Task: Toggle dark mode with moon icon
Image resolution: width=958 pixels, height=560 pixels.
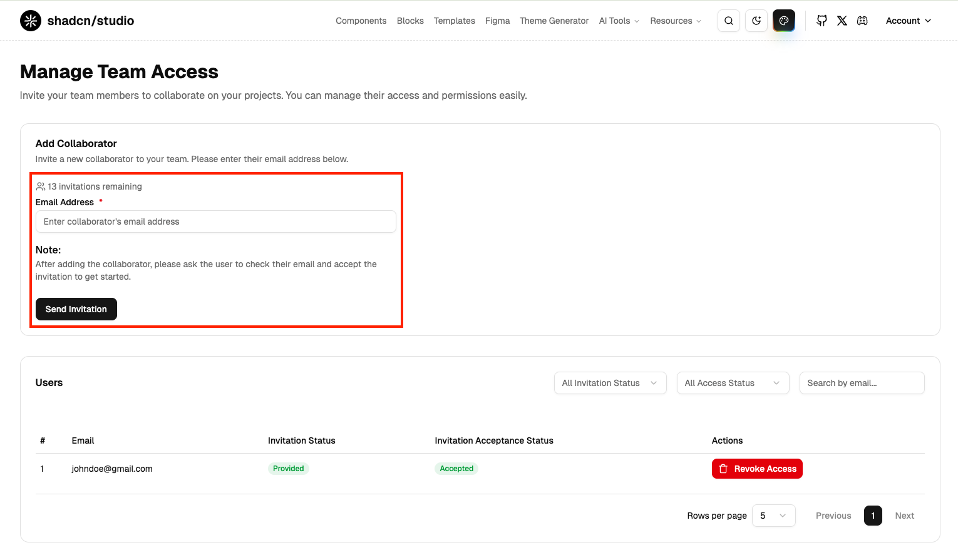Action: [x=756, y=21]
